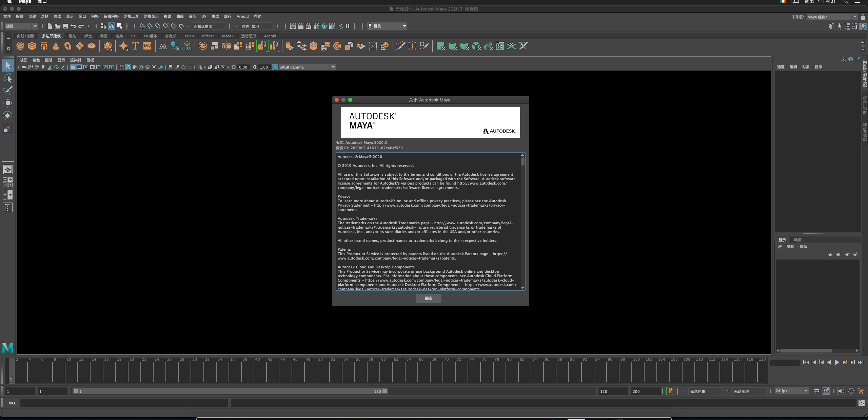Toggle the loop playback mode button

click(816, 391)
